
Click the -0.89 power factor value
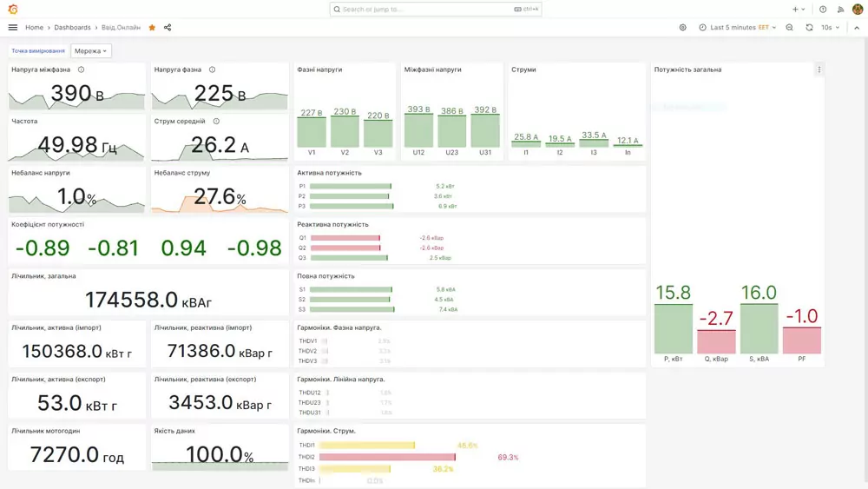tap(43, 248)
